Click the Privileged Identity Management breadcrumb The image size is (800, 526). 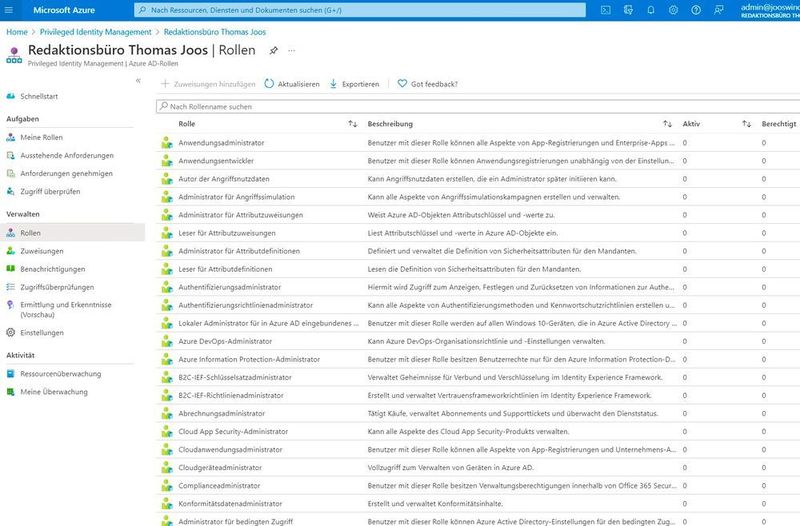pos(96,32)
